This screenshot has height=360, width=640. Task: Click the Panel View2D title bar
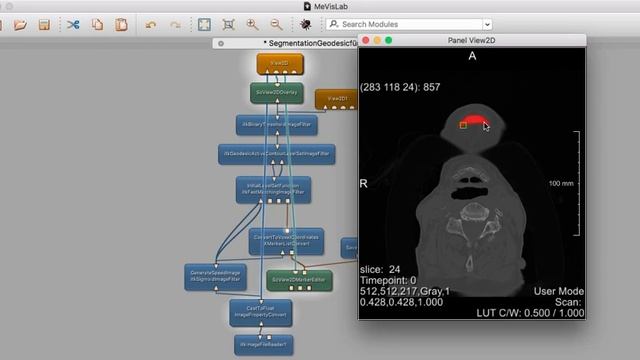coord(472,40)
